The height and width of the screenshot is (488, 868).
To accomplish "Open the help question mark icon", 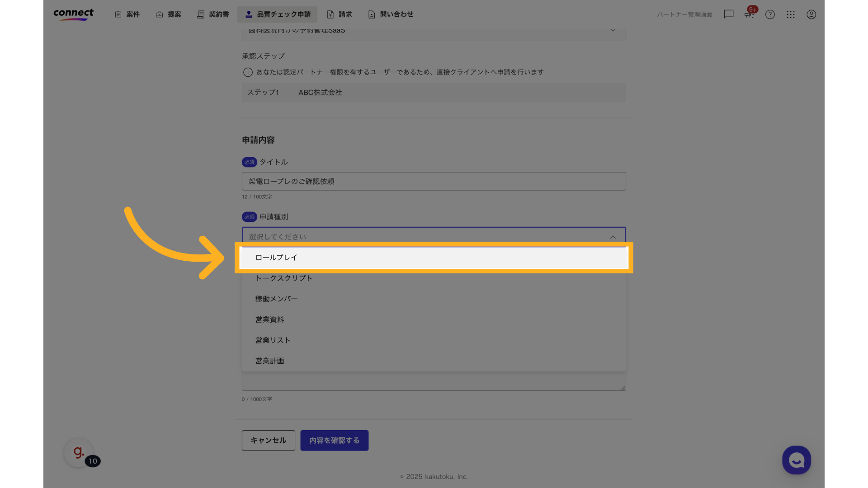I will [770, 14].
